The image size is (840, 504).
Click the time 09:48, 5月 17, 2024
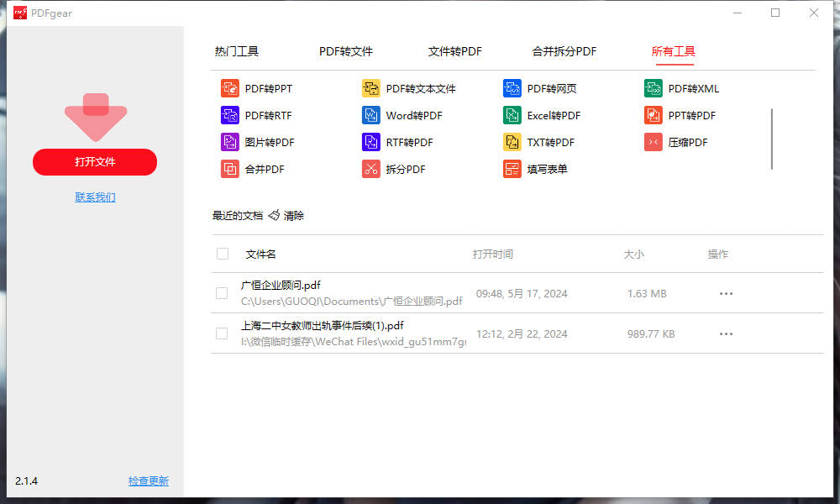pyautogui.click(x=522, y=293)
